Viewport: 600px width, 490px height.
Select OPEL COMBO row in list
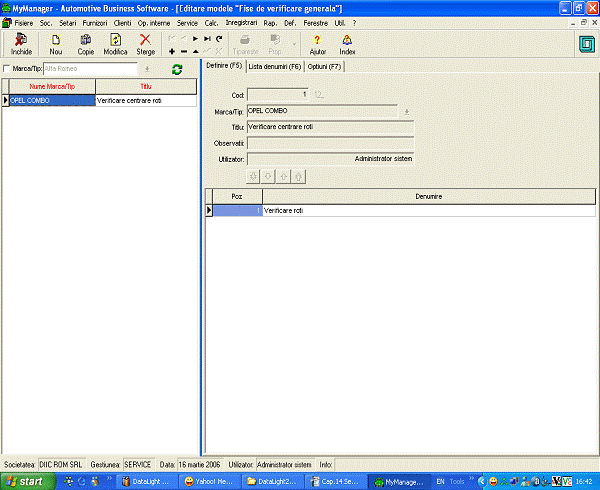pyautogui.click(x=50, y=101)
